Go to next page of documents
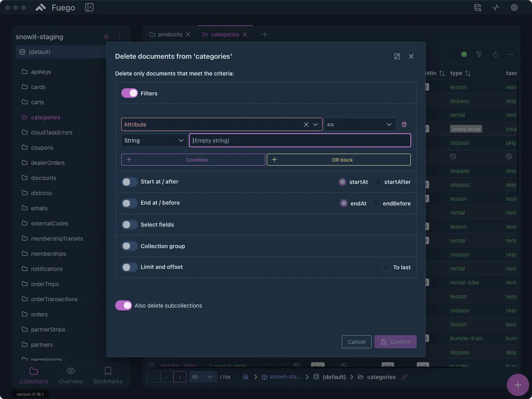Viewport: 532px width, 399px height. pos(180,377)
